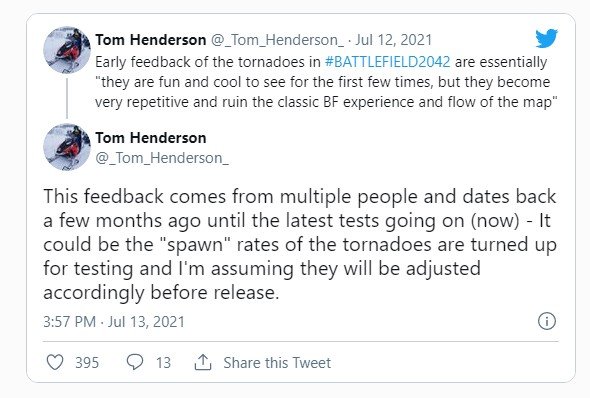Image resolution: width=590 pixels, height=398 pixels.
Task: Click Tom Henderson's avatar in the quoted tweet
Action: [67, 50]
